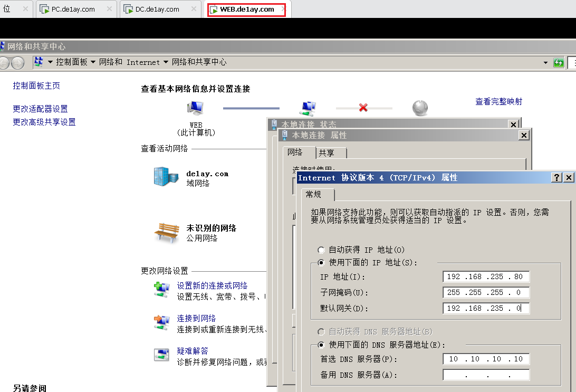Screen dimensions: 576x392
Task: Open the address bar history dropdown
Action: pos(545,63)
